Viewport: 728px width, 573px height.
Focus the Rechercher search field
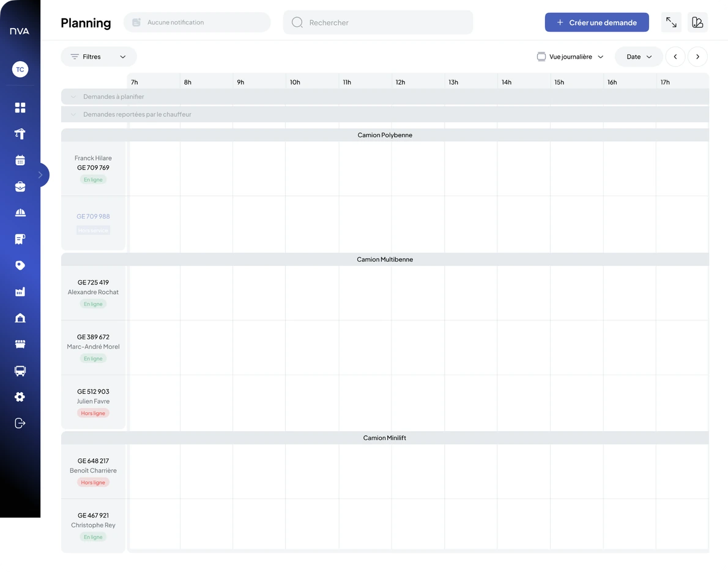pos(378,22)
